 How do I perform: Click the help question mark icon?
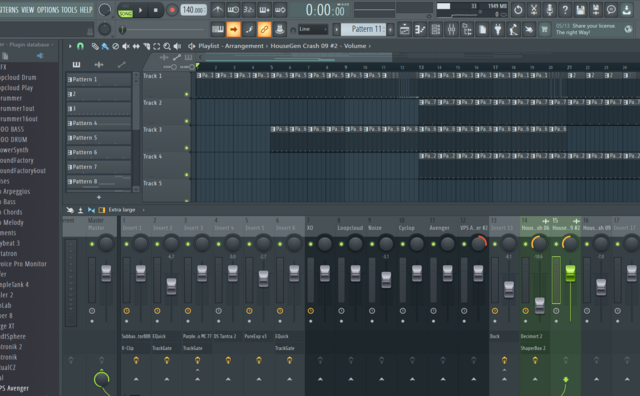(x=565, y=10)
